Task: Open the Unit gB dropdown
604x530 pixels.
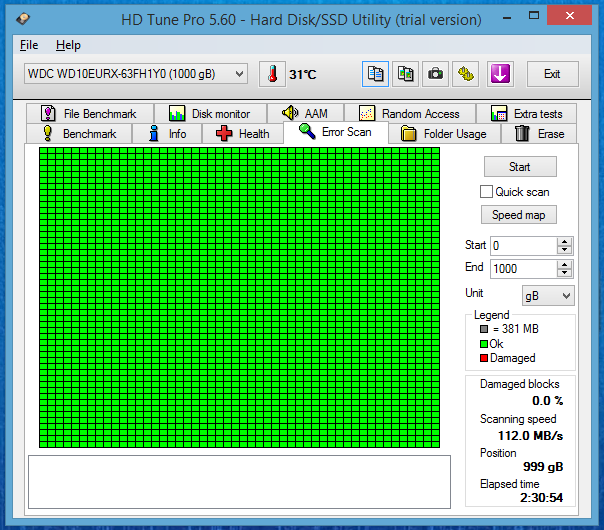Action: point(548,295)
